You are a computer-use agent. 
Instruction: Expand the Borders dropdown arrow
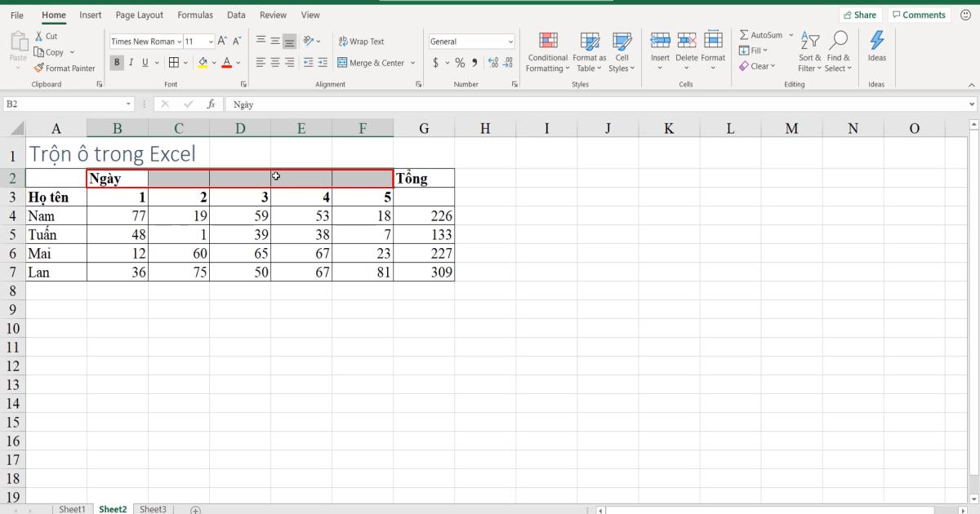pos(185,62)
